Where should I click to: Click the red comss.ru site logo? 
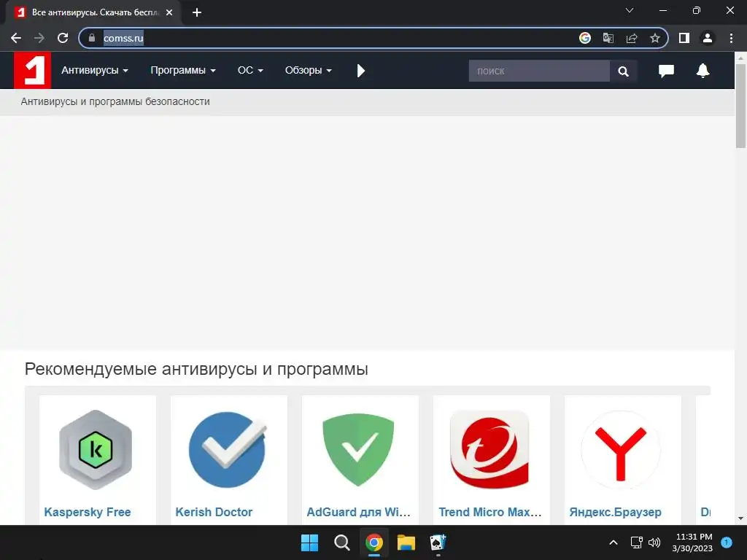coord(32,70)
